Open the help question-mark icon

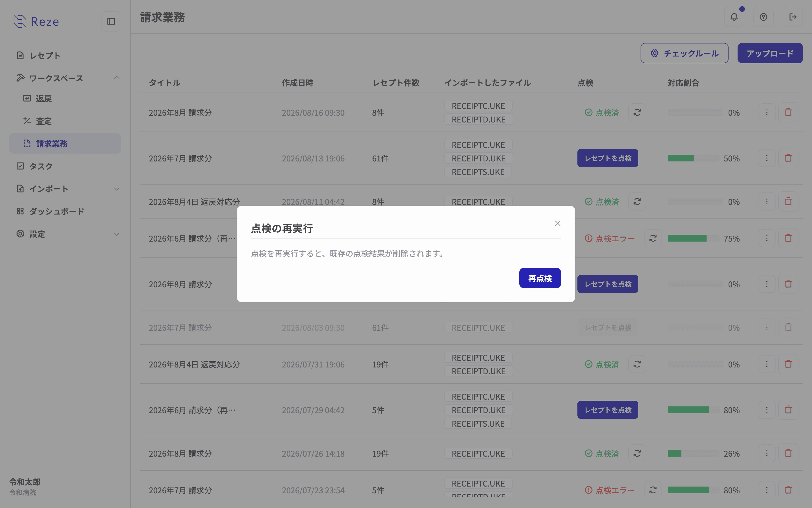763,17
